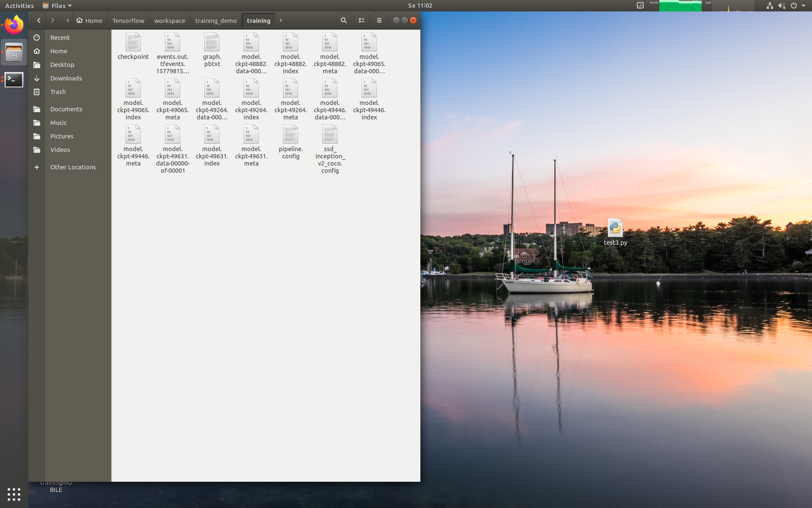Viewport: 812px width, 508px height.
Task: Open the Files app menu dropdown
Action: click(x=58, y=6)
